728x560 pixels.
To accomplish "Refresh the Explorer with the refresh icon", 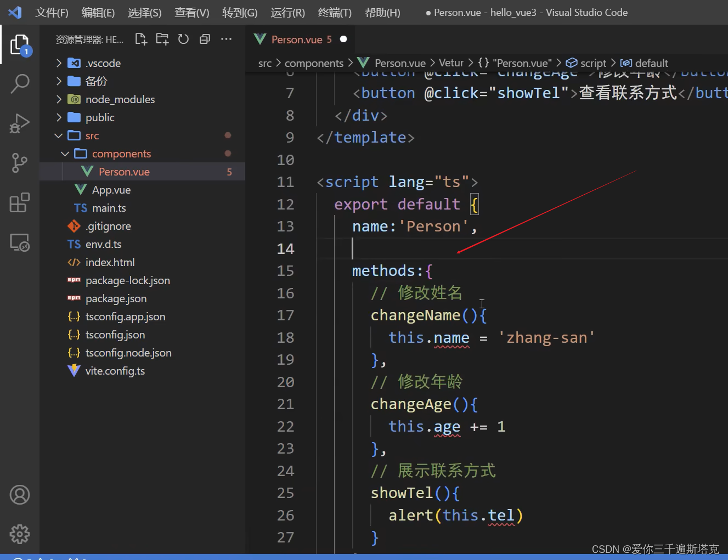I will tap(183, 39).
